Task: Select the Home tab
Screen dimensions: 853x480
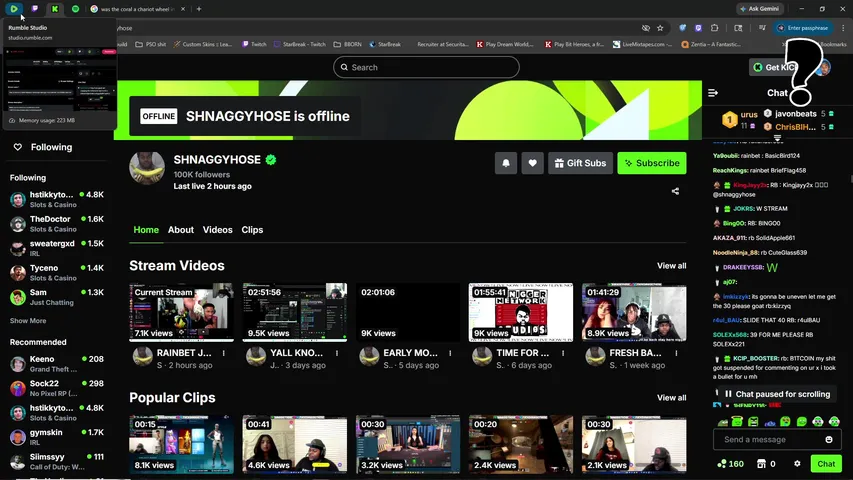Action: click(146, 230)
